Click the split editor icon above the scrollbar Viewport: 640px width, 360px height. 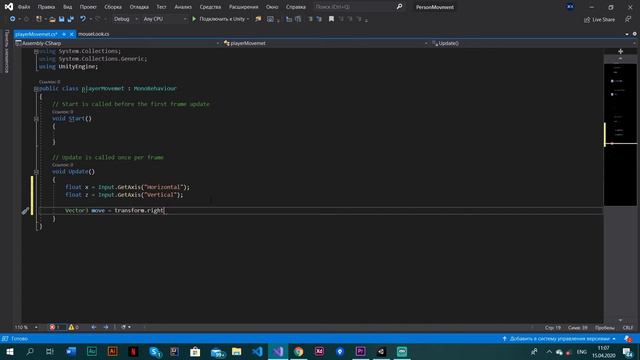point(620,51)
